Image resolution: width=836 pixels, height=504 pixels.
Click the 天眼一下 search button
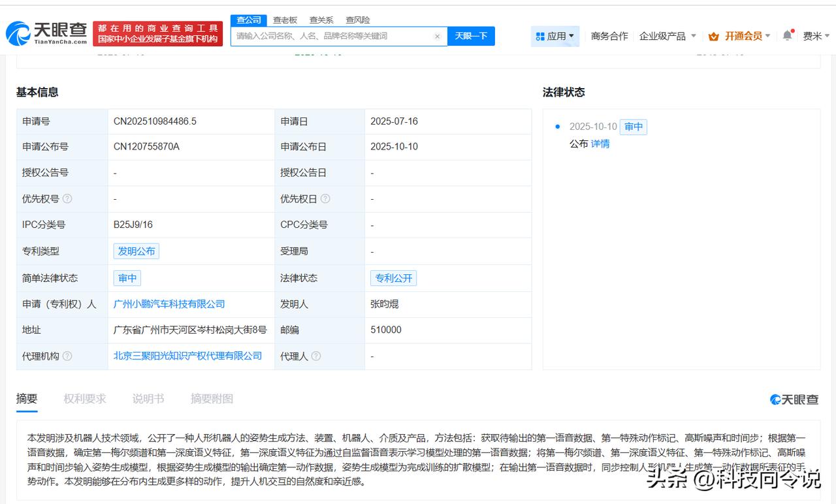click(x=471, y=36)
